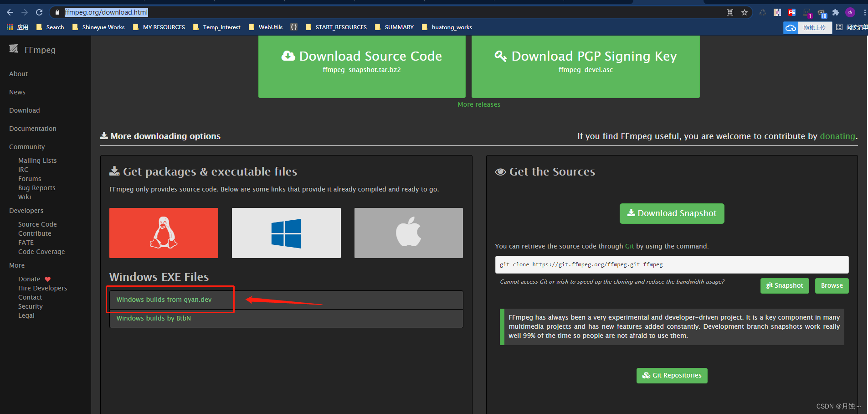This screenshot has width=868, height=414.
Task: Open the Forums sidebar link
Action: (x=30, y=179)
